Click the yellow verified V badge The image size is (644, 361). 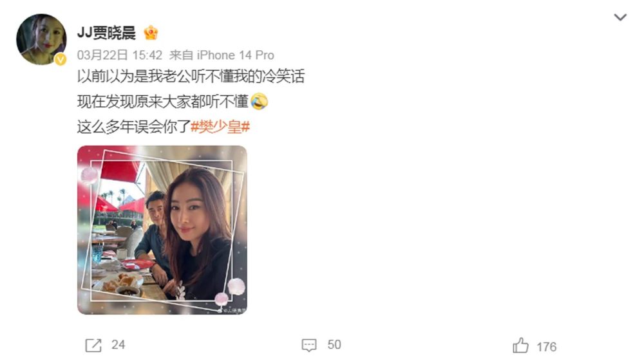click(61, 59)
